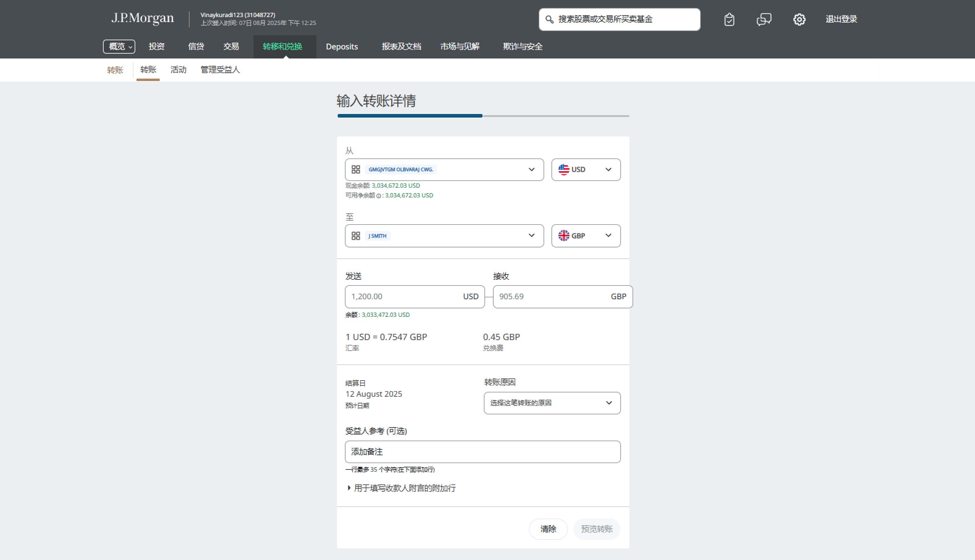Open the 信贷 menu
Screen dimensions: 975x560
point(196,47)
